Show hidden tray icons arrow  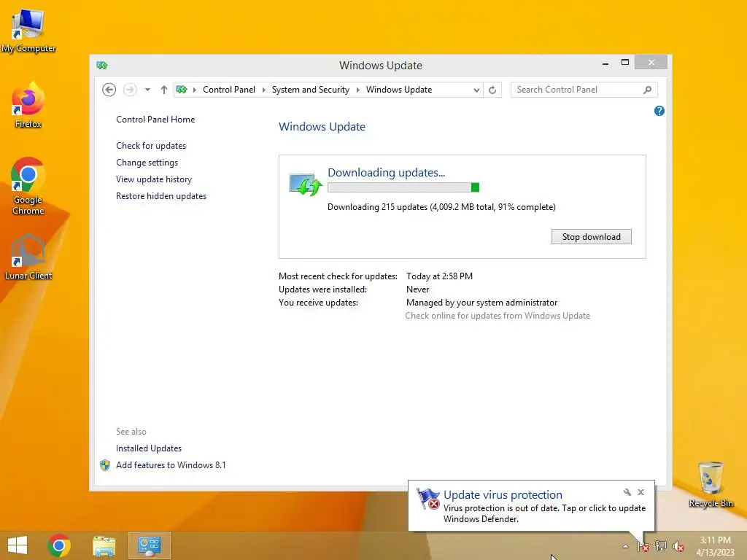click(x=625, y=546)
